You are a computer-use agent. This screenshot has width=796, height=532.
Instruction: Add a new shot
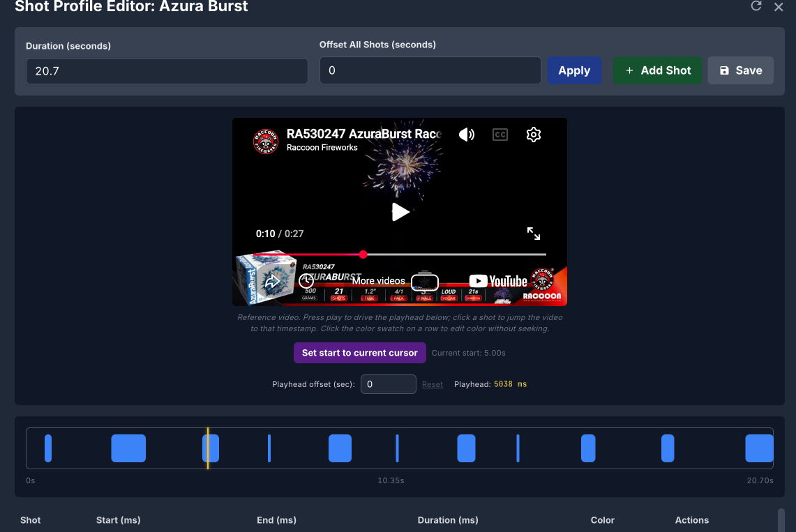coord(657,70)
